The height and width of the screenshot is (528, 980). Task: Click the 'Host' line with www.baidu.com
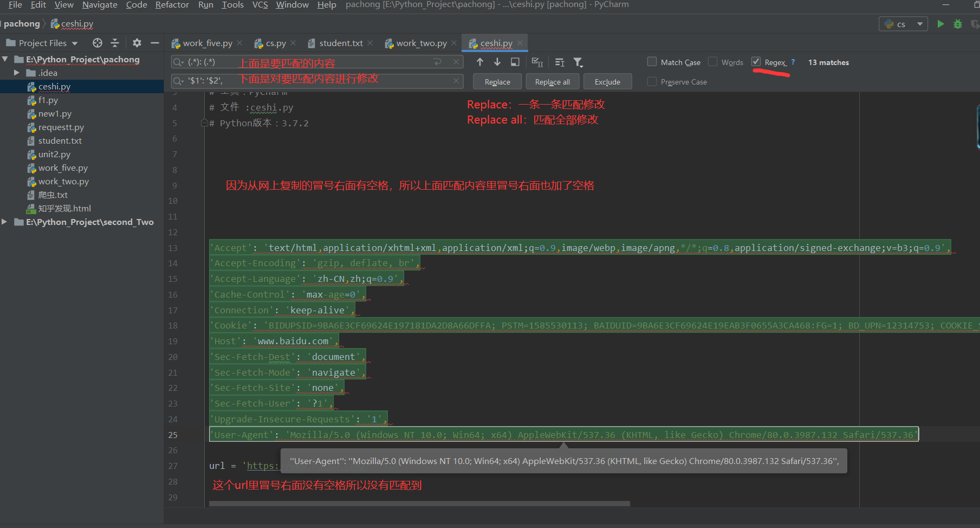(274, 341)
